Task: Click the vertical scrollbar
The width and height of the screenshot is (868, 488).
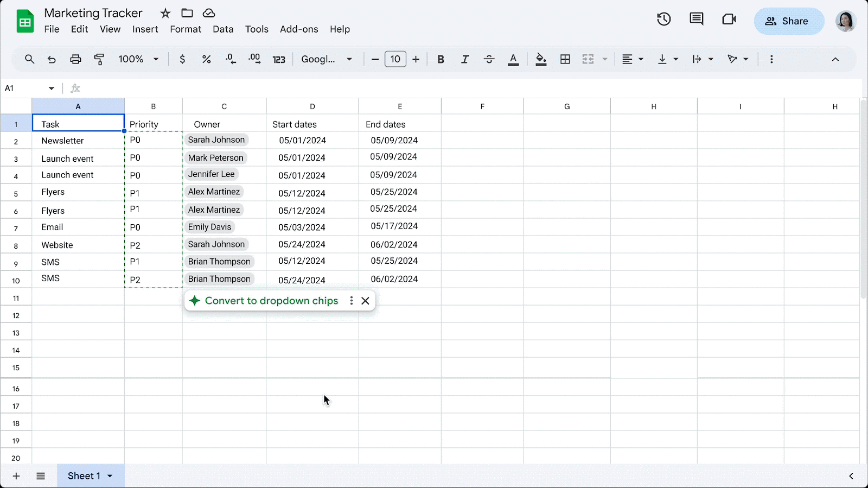Action: (864, 198)
